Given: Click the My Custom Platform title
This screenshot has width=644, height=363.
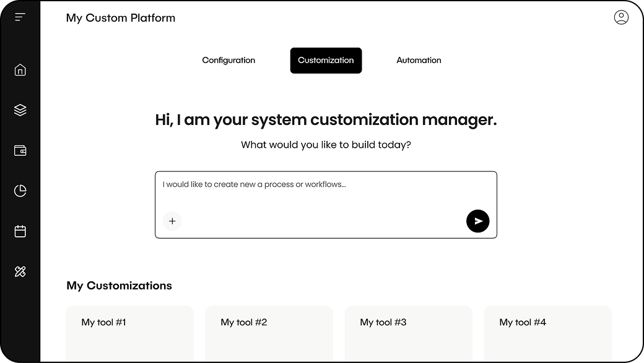Looking at the screenshot, I should 121,18.
